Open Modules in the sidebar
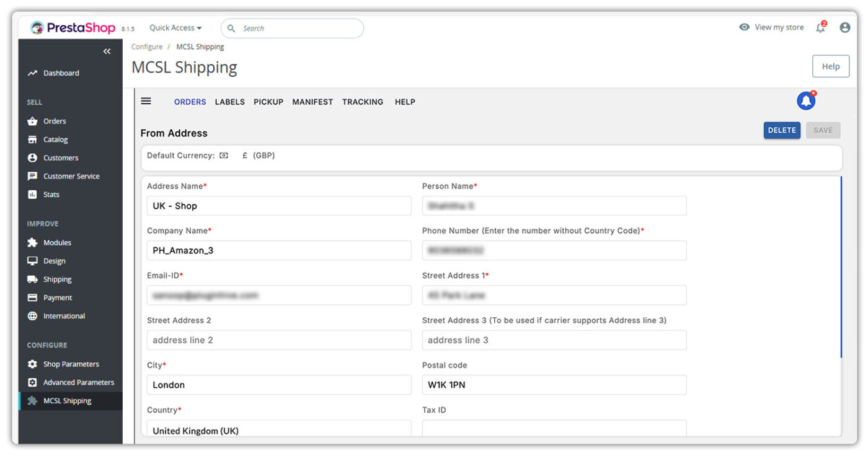The width and height of the screenshot is (868, 456). tap(57, 243)
